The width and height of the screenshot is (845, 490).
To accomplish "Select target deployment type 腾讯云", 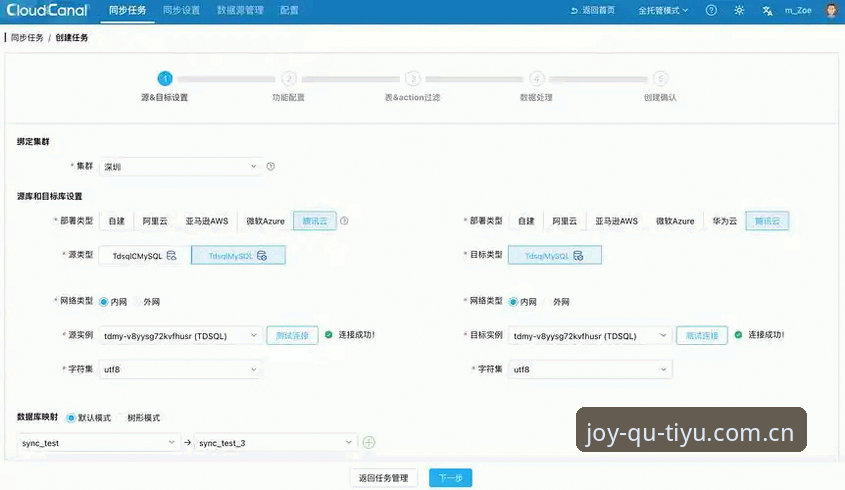I will tap(767, 221).
